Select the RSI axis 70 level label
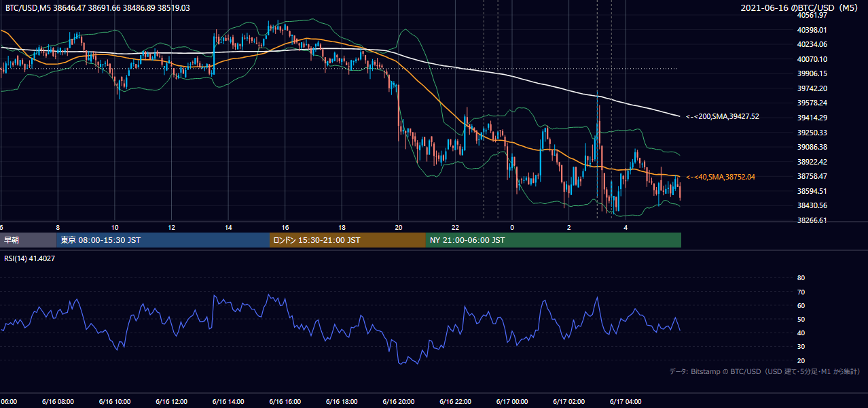 click(801, 292)
